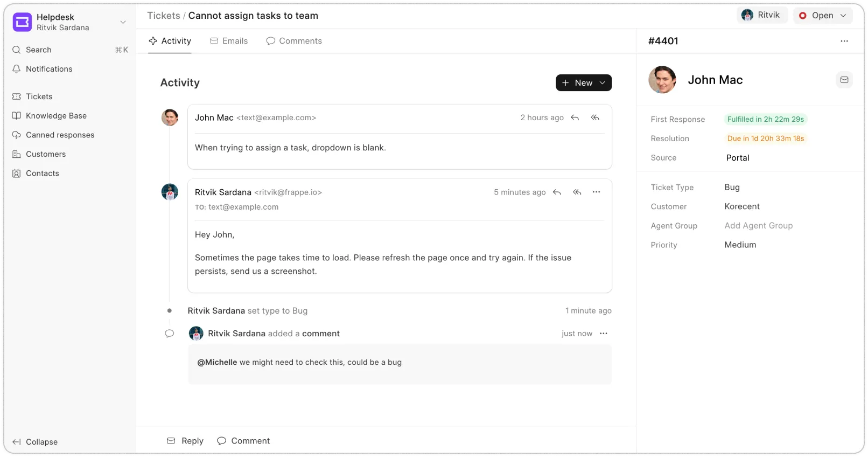The height and width of the screenshot is (457, 868).
Task: Open the Open status dropdown
Action: click(x=822, y=16)
